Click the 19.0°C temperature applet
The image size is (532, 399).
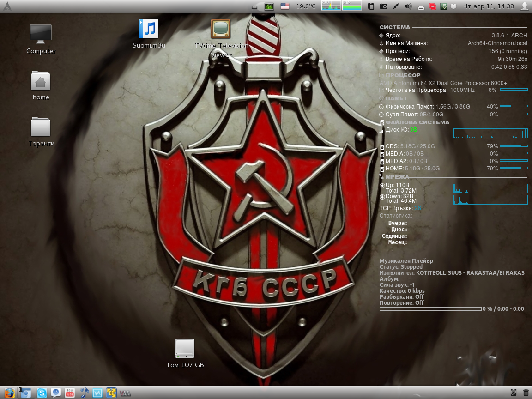(306, 6)
